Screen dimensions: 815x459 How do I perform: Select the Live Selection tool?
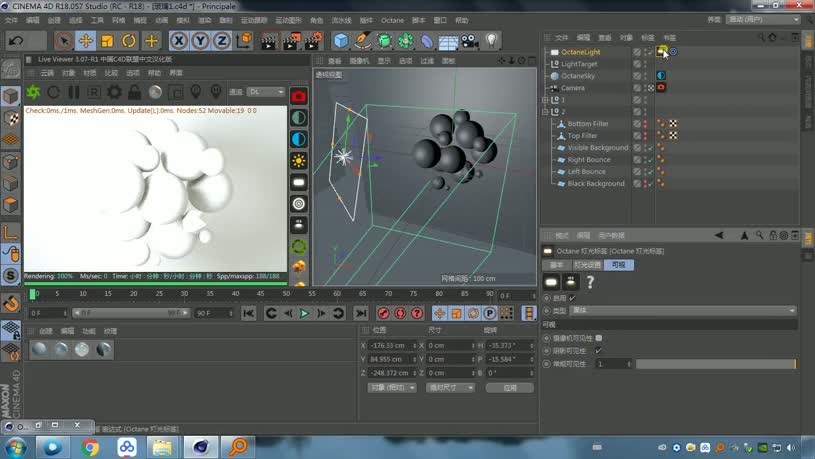pos(64,41)
